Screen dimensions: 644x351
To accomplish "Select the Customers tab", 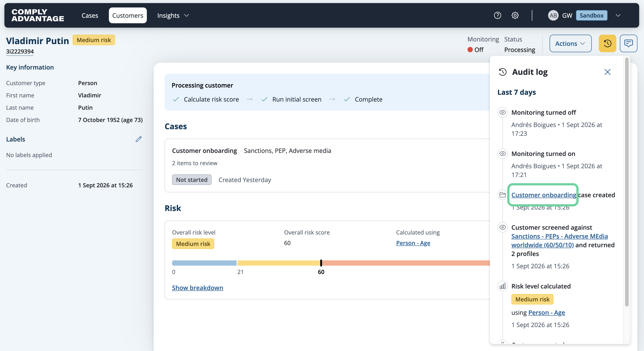I will click(128, 16).
